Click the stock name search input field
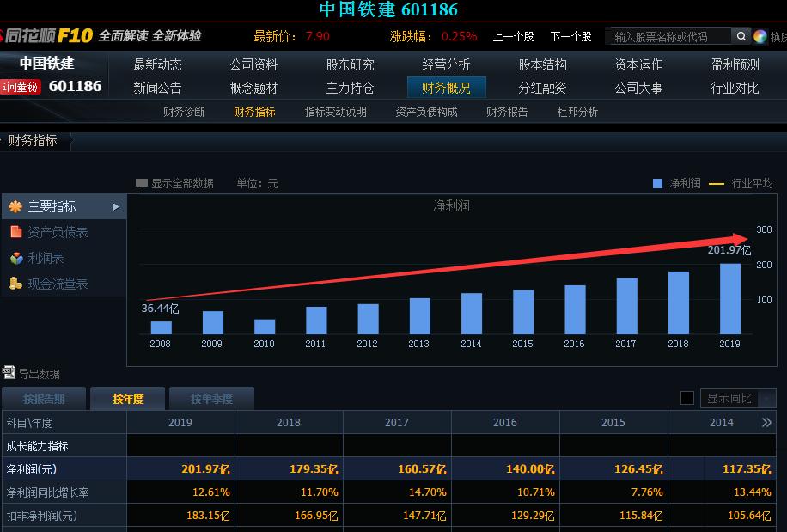 click(x=670, y=36)
